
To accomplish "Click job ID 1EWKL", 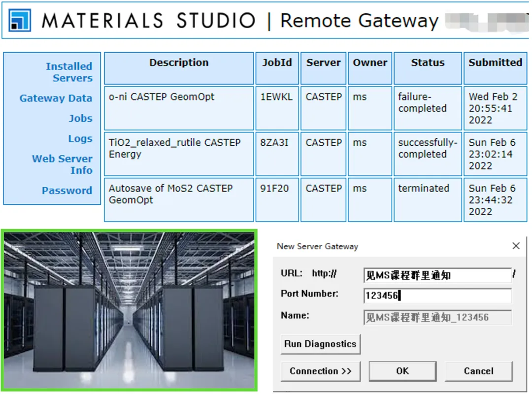I will [277, 108].
